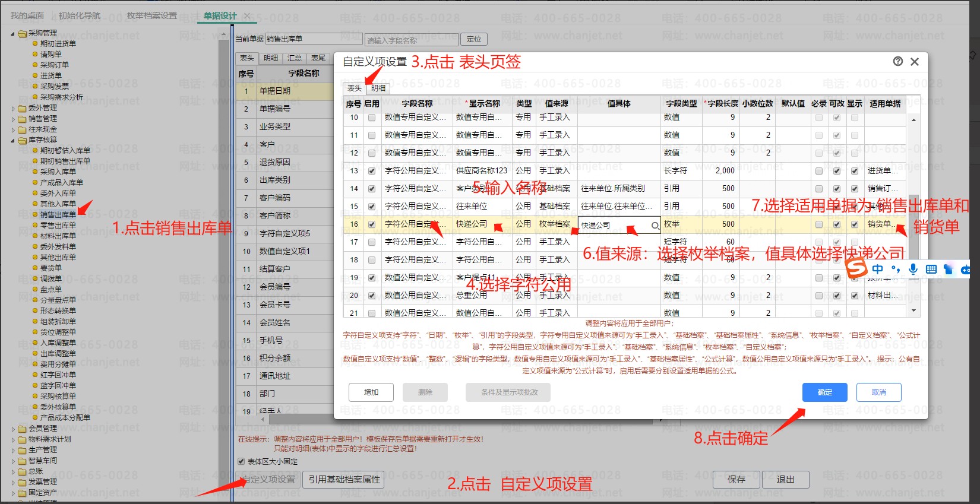Click the 确定 button
Viewport: 980px width, 504px height.
(825, 392)
